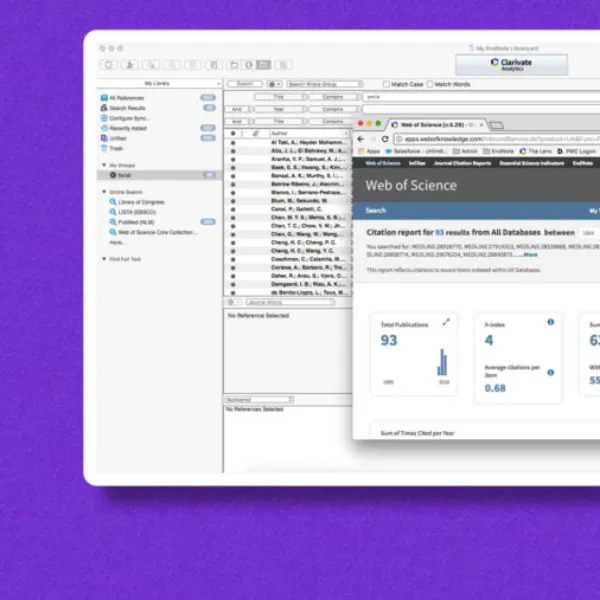Viewport: 600px width, 600px height.
Task: Open the Search Whole Group dropdown
Action: tap(324, 84)
